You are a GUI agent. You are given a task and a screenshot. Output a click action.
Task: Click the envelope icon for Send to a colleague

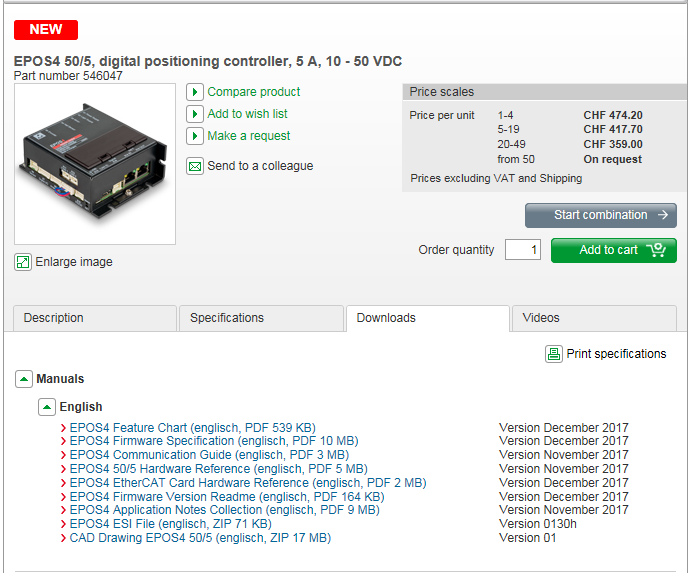coord(195,166)
